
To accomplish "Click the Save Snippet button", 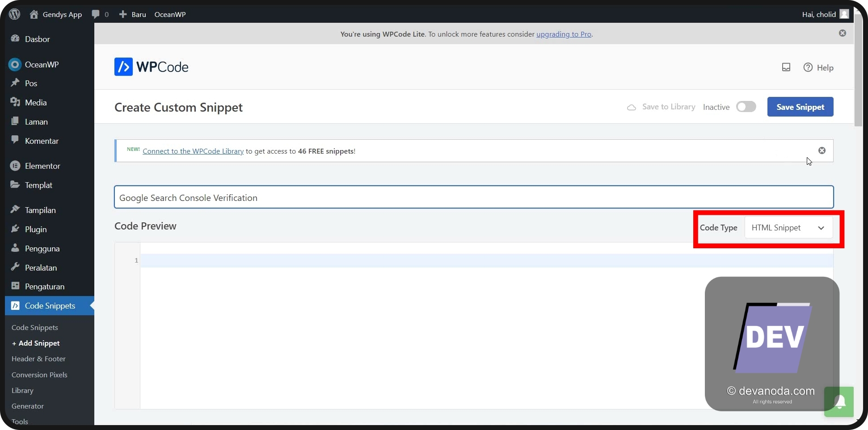I will [x=800, y=107].
